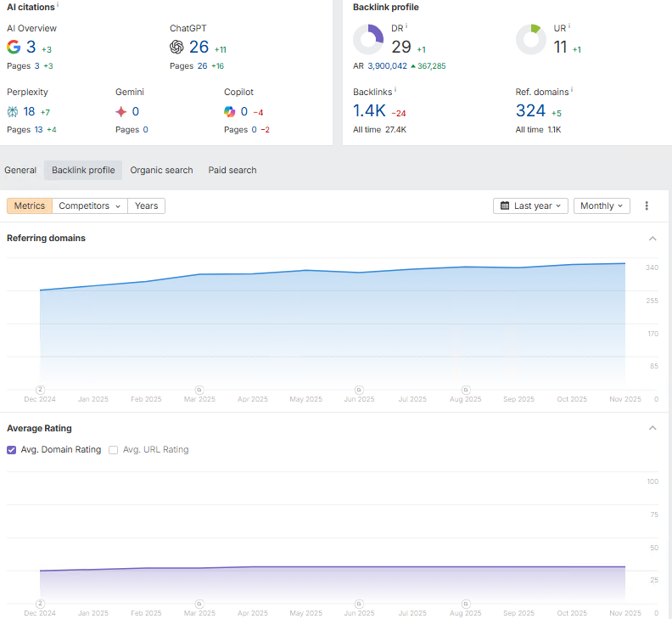672x619 pixels.
Task: Click Google update marker at Jun 2025 on Referring domains
Action: 359,390
